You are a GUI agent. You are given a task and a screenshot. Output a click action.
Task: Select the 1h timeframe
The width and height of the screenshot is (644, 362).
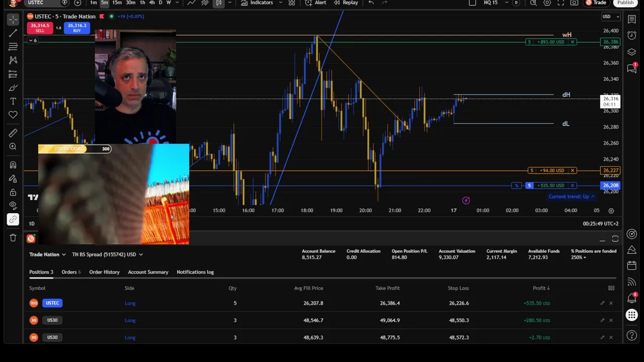[x=142, y=3]
